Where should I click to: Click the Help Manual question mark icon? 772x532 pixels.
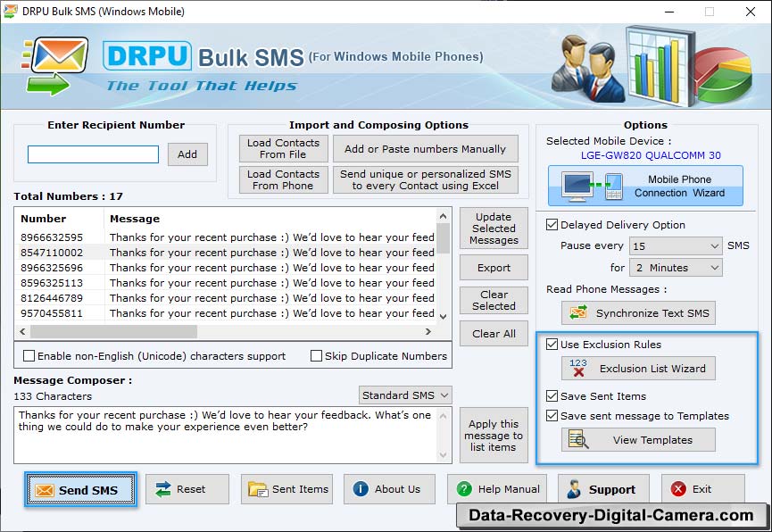point(464,489)
